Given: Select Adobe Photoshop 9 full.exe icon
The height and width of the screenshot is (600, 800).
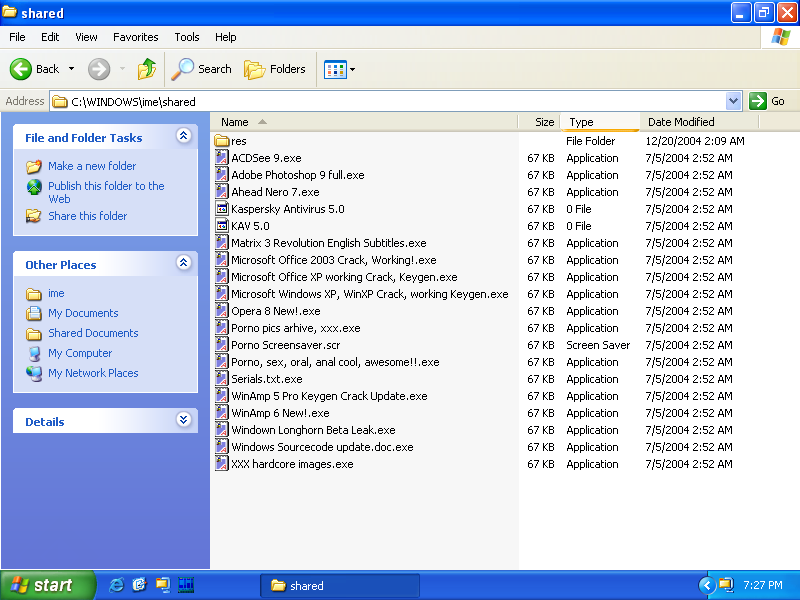Looking at the screenshot, I should [x=221, y=174].
